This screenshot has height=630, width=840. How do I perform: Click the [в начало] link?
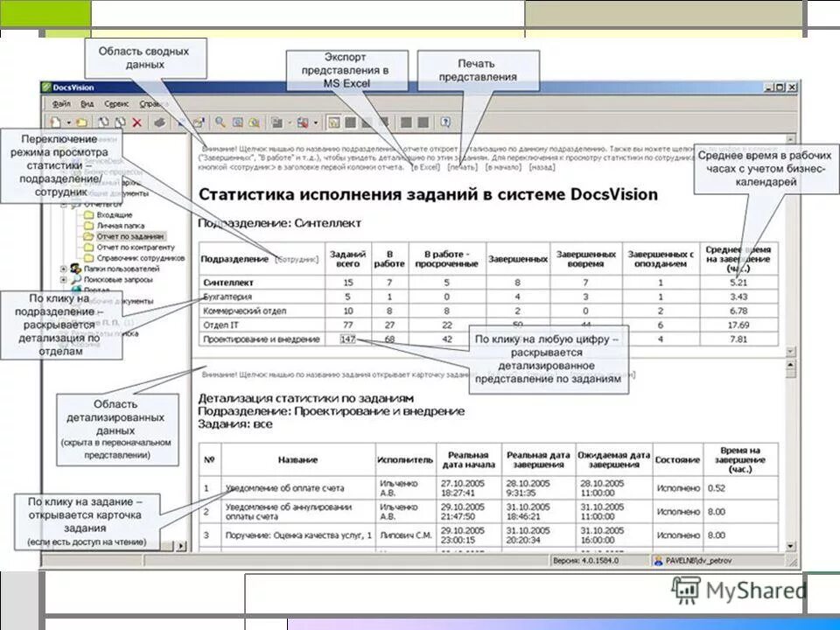[x=504, y=167]
